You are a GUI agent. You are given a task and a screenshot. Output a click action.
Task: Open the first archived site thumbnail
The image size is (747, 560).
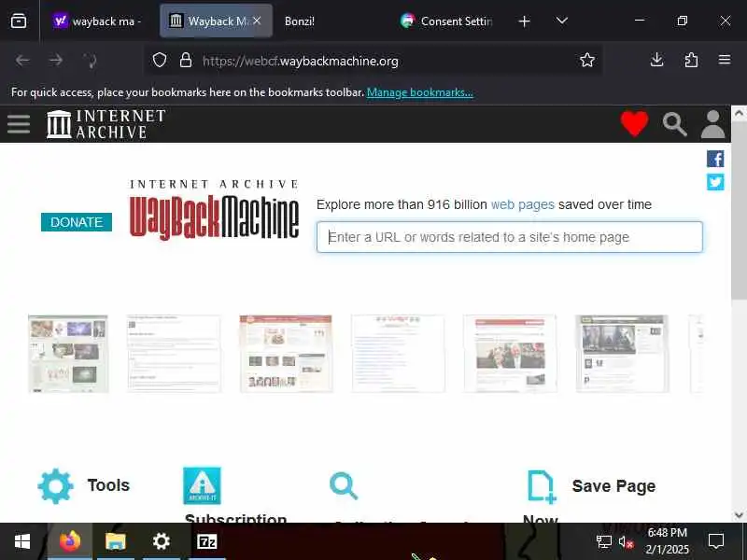(x=68, y=354)
